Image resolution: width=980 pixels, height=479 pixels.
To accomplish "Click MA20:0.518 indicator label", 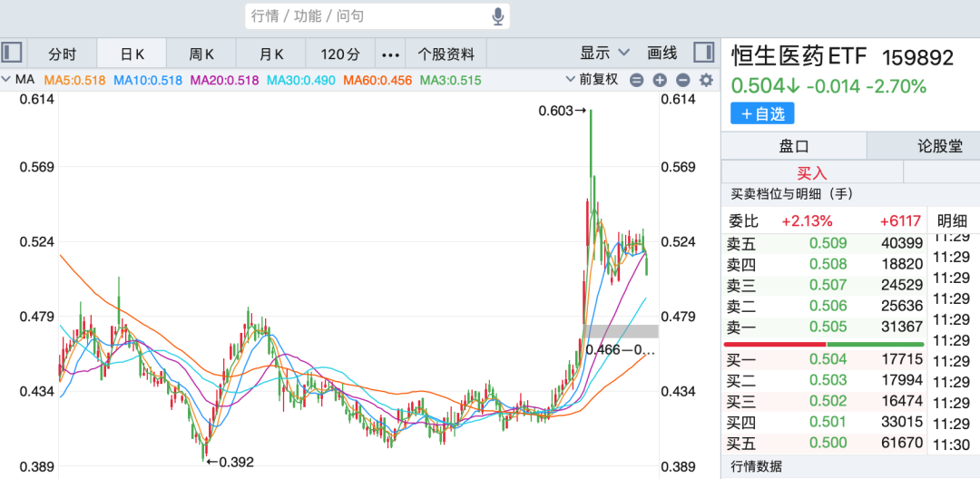I will click(224, 80).
